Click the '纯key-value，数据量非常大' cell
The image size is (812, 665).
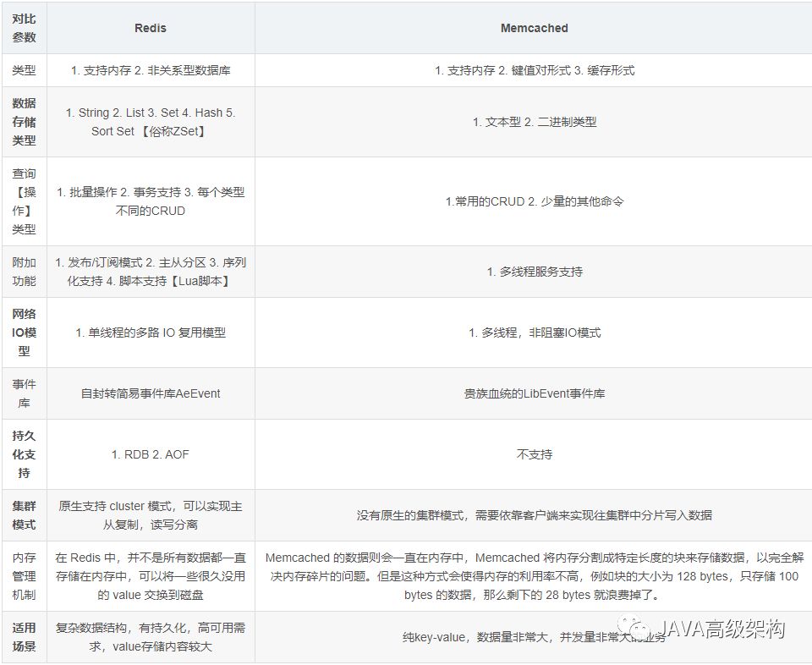(x=534, y=637)
